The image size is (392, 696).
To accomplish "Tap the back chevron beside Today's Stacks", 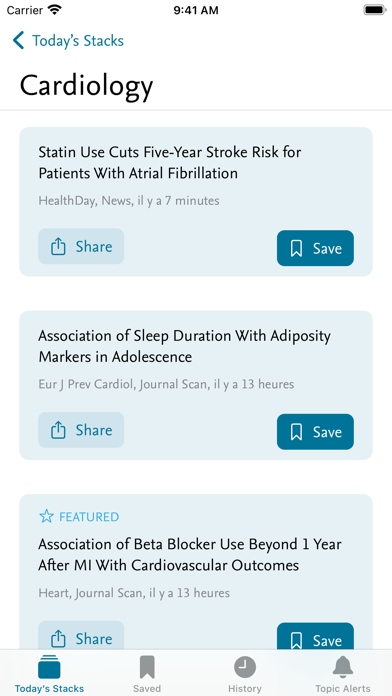I will coord(18,40).
